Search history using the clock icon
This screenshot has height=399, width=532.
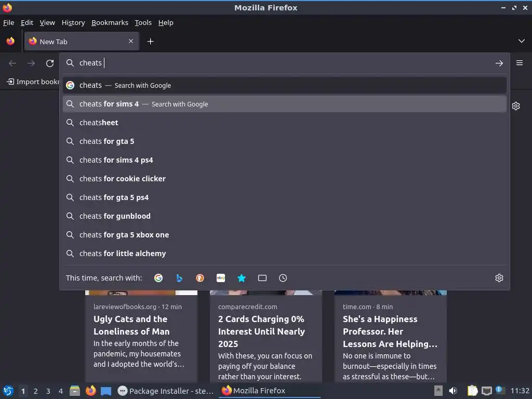point(283,278)
